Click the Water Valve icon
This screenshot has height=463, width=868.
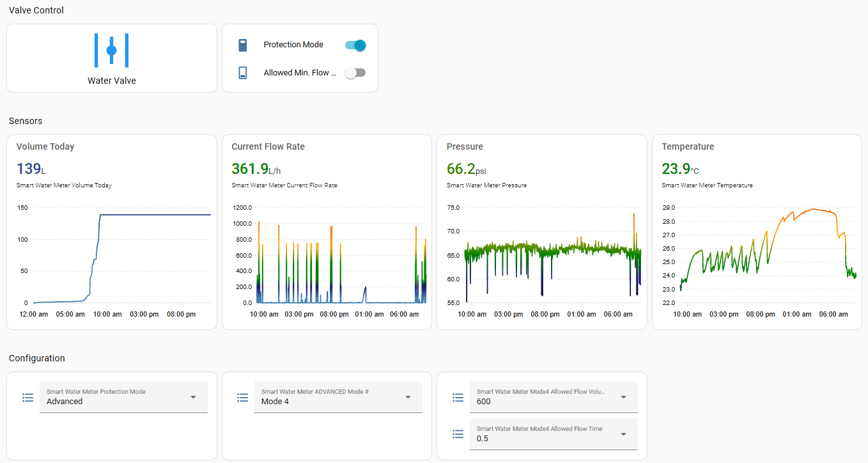click(111, 50)
